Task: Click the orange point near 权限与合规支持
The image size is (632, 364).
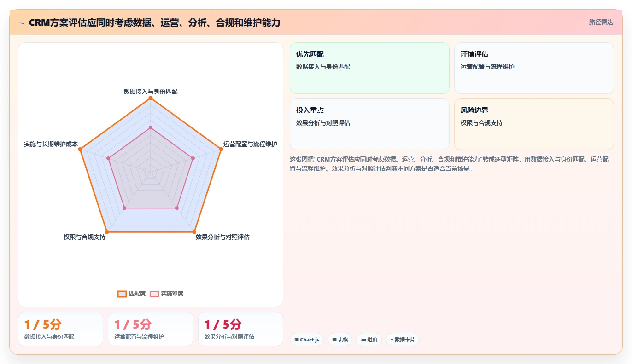Action: pos(107,232)
